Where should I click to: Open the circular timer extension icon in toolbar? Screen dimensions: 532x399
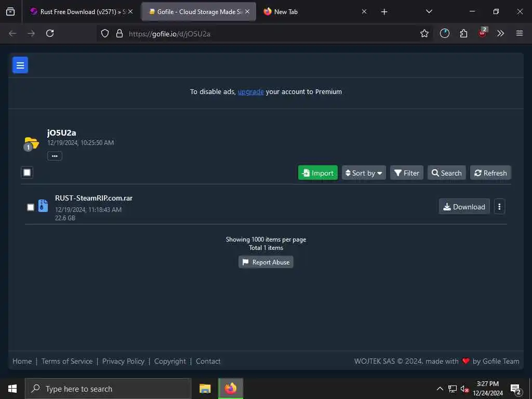pyautogui.click(x=445, y=33)
